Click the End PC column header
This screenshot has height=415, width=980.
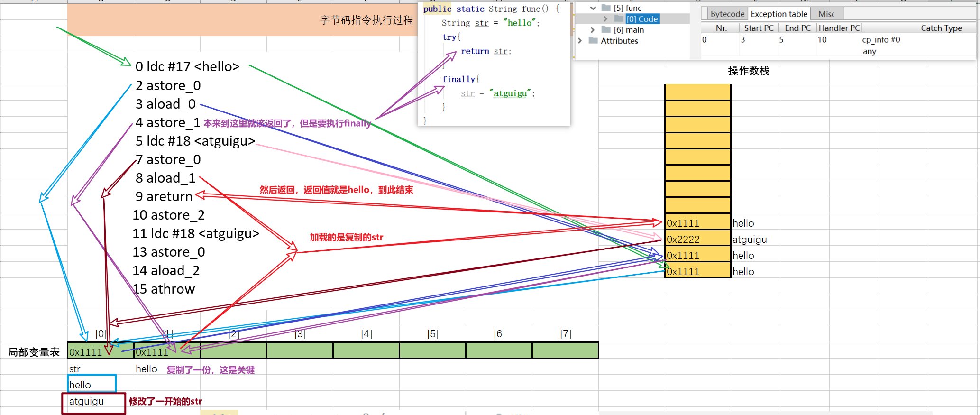coord(797,28)
